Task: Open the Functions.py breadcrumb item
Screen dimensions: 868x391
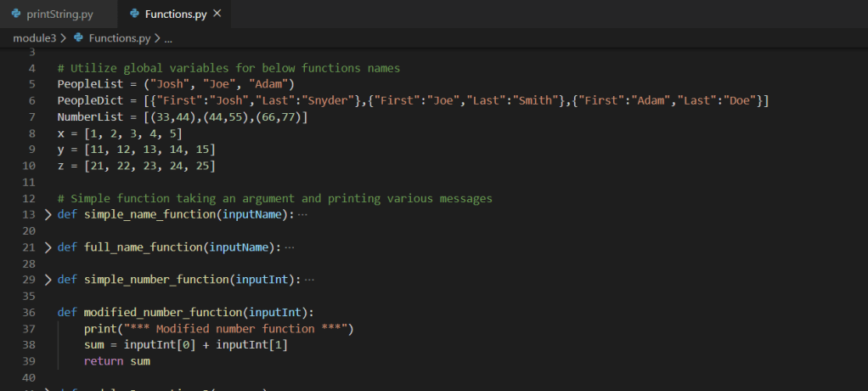Action: 119,38
